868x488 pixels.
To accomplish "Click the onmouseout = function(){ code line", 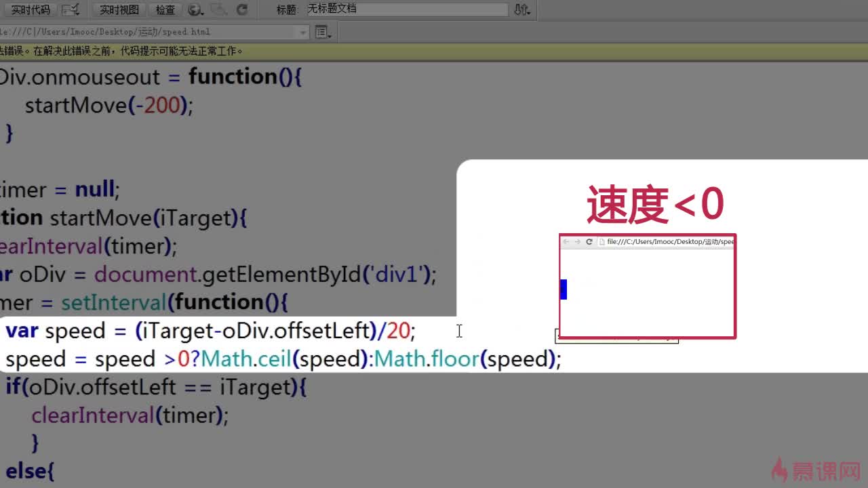I will point(151,77).
